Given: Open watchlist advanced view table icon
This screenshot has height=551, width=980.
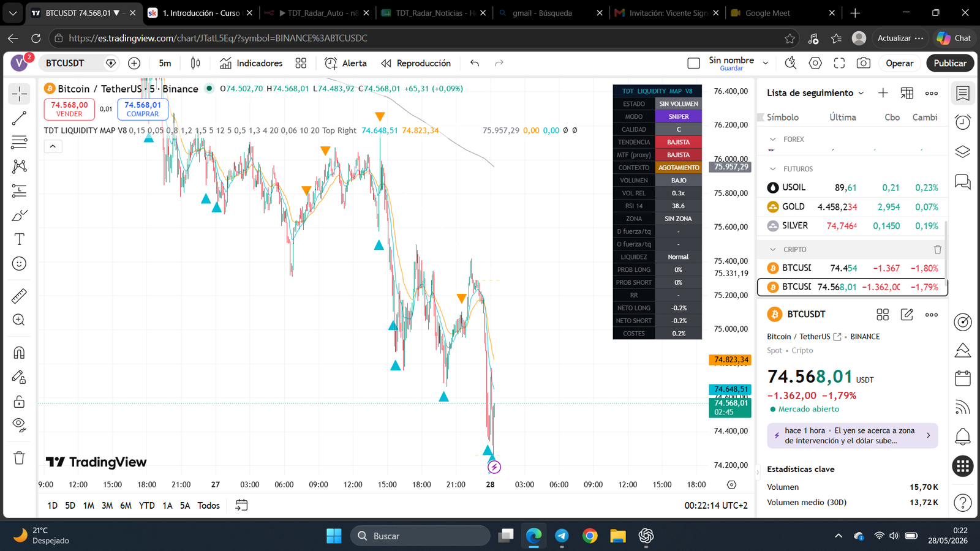Looking at the screenshot, I should tap(907, 93).
